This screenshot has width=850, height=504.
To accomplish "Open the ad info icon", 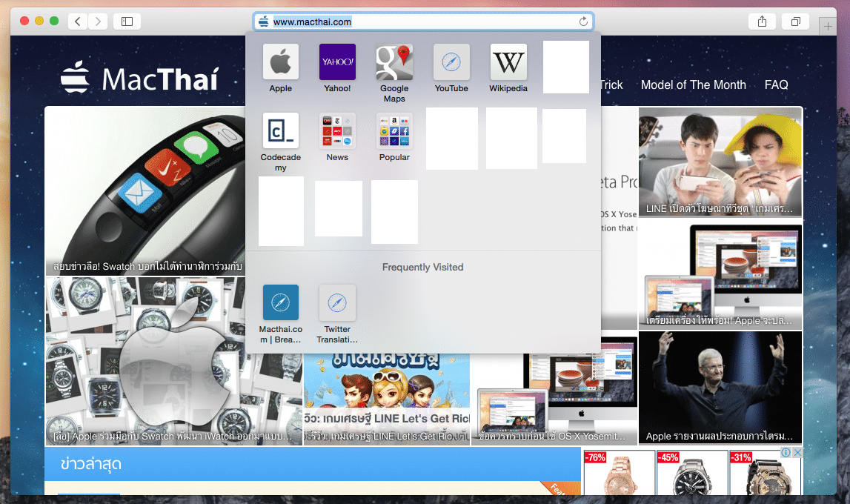I will click(x=786, y=452).
